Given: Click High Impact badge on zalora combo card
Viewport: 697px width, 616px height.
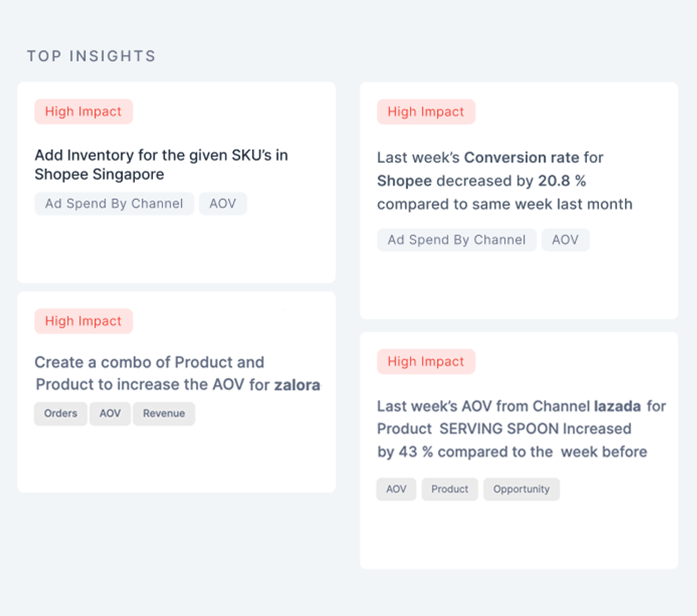Looking at the screenshot, I should (83, 321).
